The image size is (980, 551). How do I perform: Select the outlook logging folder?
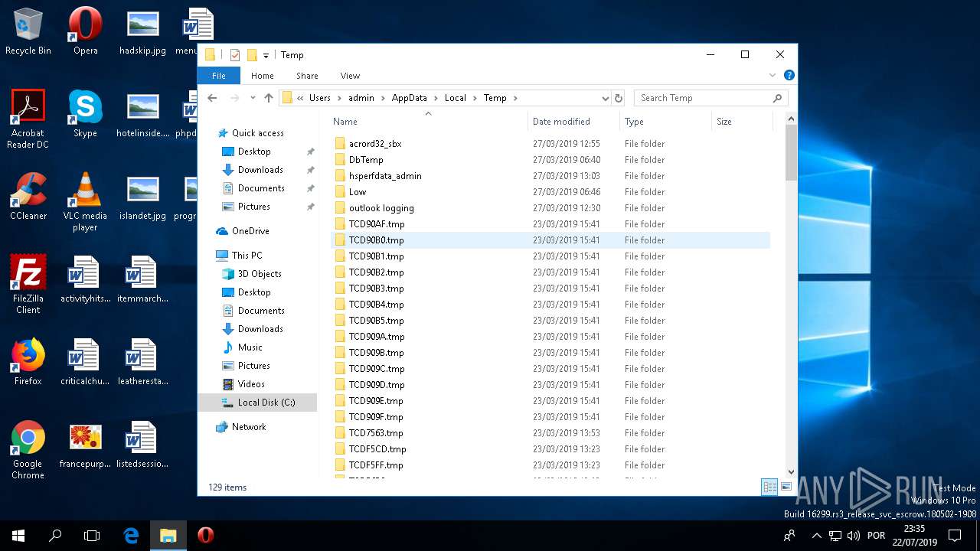coord(551,208)
